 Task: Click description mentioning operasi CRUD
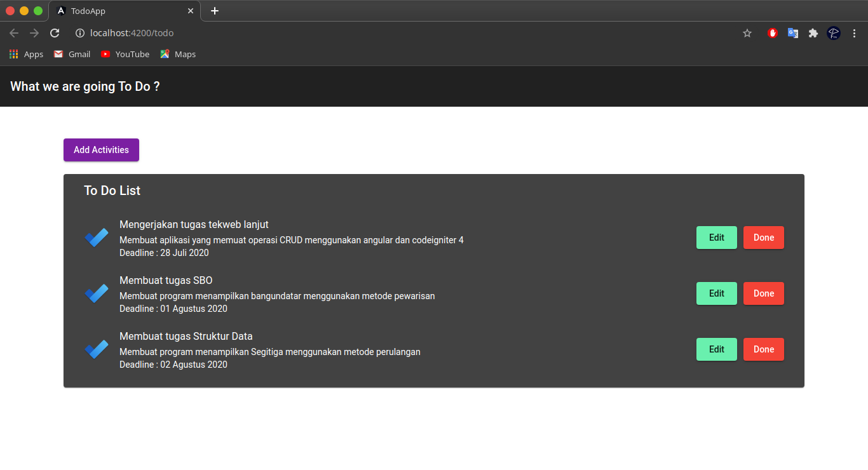pos(292,240)
